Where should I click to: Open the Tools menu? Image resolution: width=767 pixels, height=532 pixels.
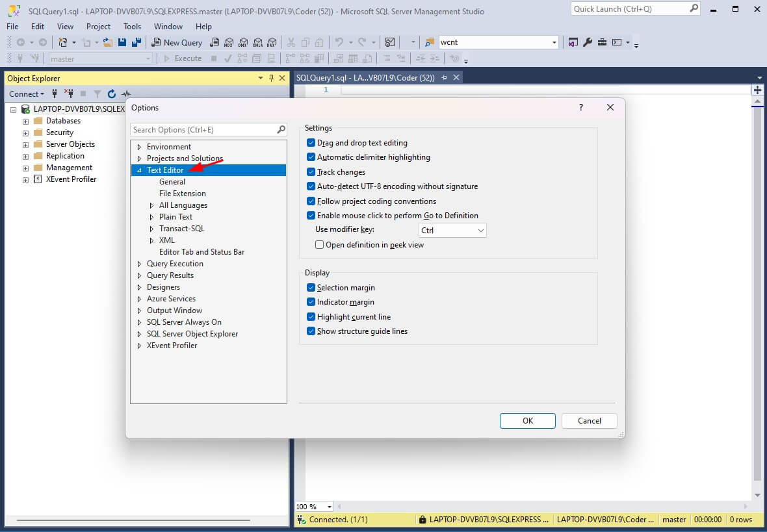point(132,27)
